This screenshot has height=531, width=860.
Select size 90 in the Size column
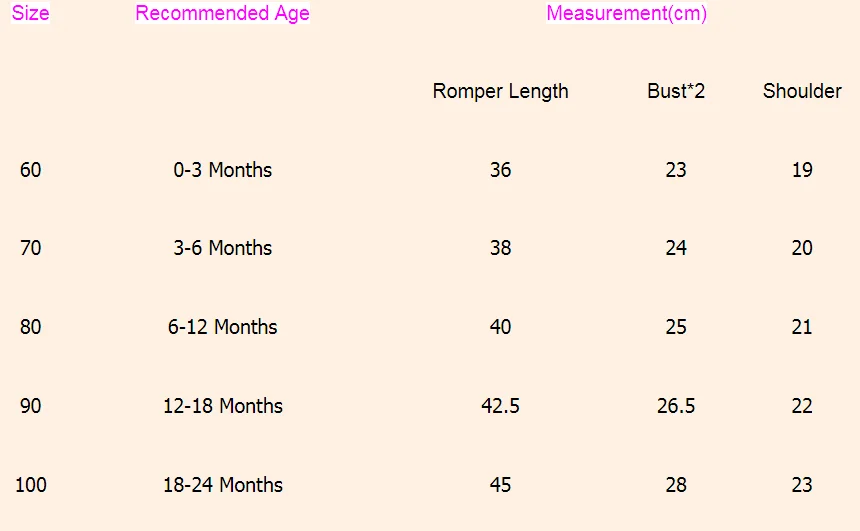pyautogui.click(x=31, y=406)
